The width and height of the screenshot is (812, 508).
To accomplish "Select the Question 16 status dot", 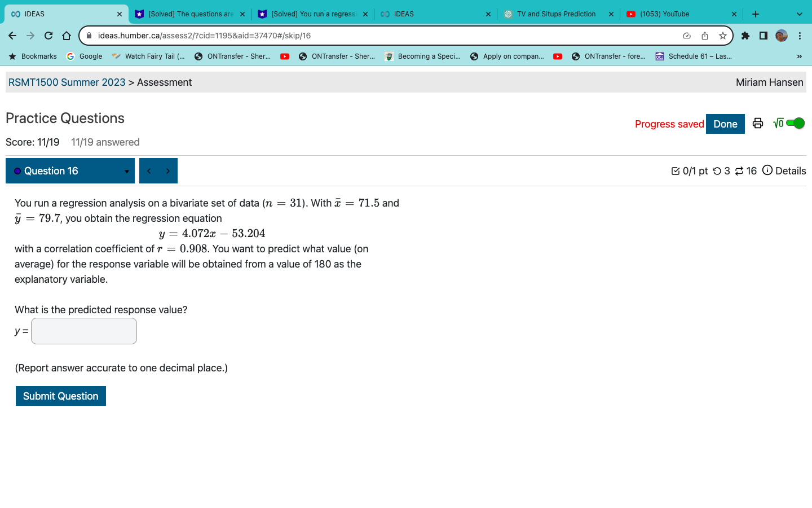I will [16, 170].
